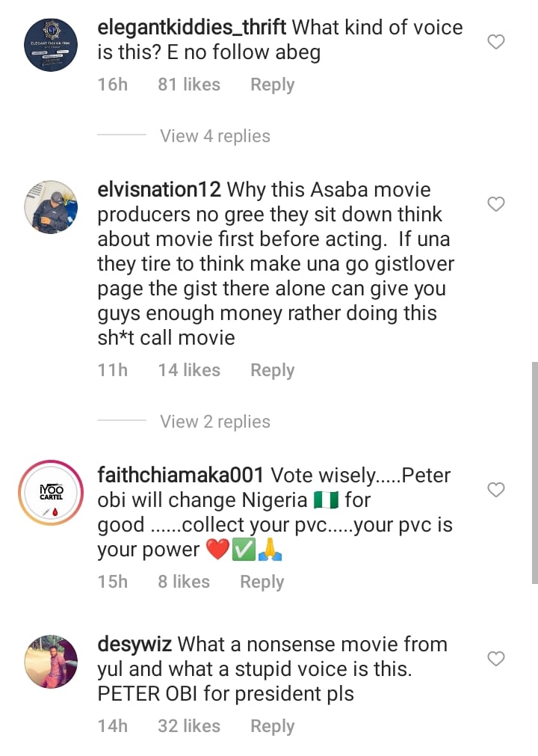
Task: Reply to elvisnation12's comment
Action: tap(272, 370)
